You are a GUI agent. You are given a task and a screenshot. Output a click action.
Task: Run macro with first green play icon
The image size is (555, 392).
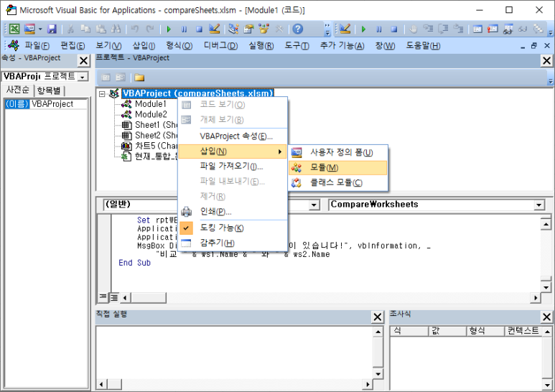169,29
